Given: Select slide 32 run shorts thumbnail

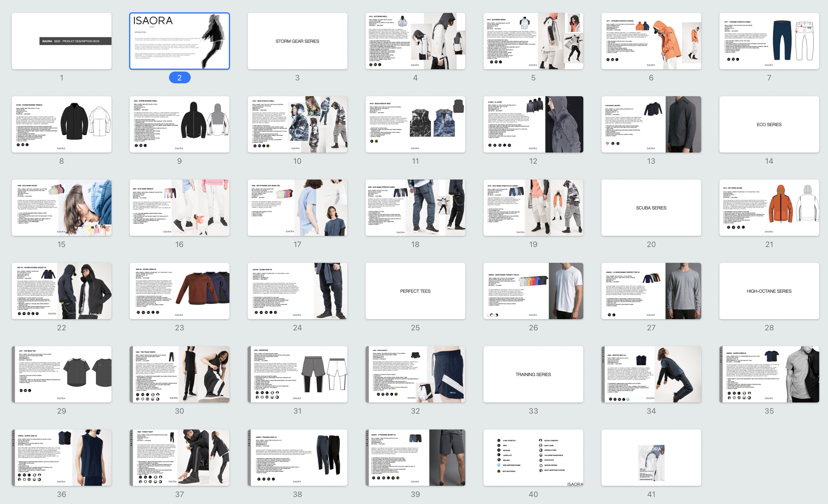Looking at the screenshot, I should click(415, 374).
